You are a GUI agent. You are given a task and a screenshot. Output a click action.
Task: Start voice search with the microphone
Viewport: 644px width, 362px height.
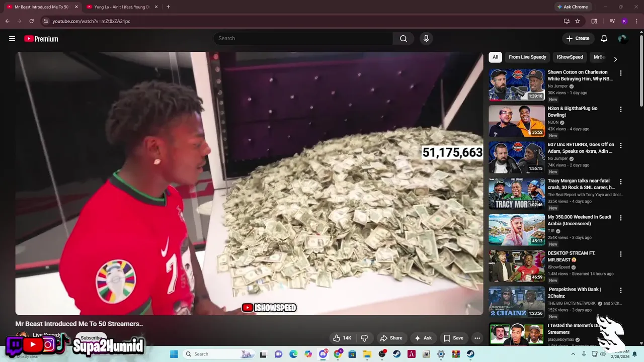[426, 38]
